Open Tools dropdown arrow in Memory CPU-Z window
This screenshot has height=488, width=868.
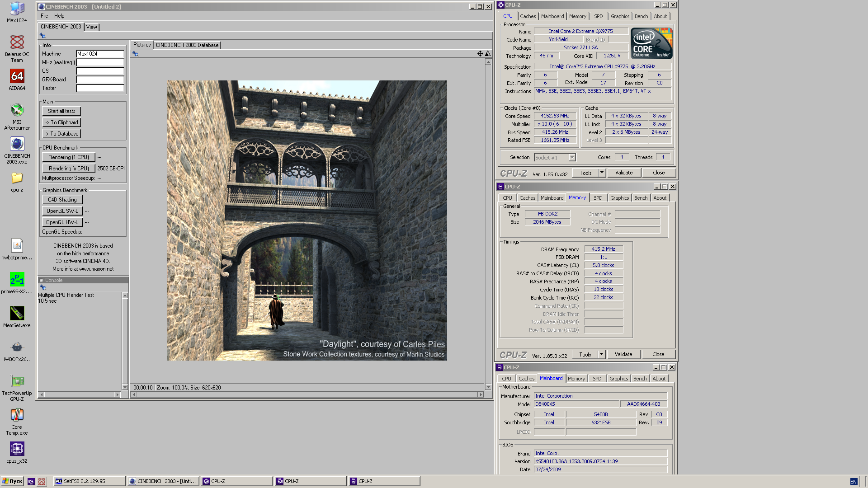click(x=601, y=354)
